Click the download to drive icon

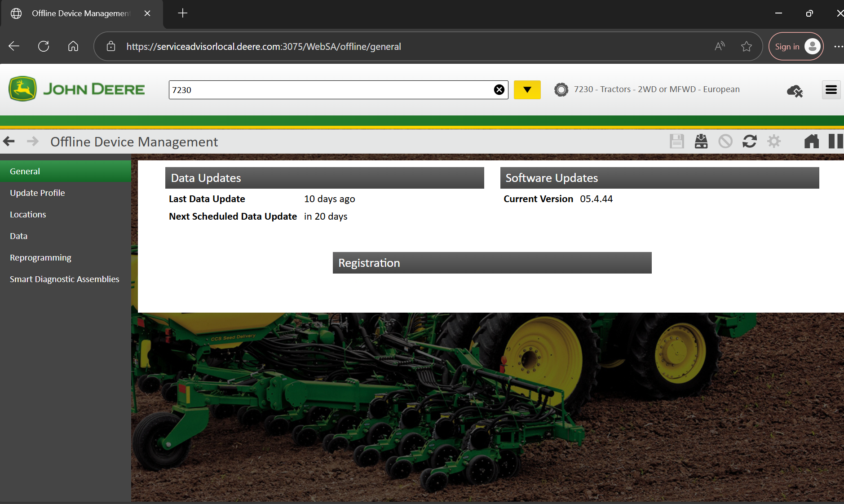pos(701,141)
